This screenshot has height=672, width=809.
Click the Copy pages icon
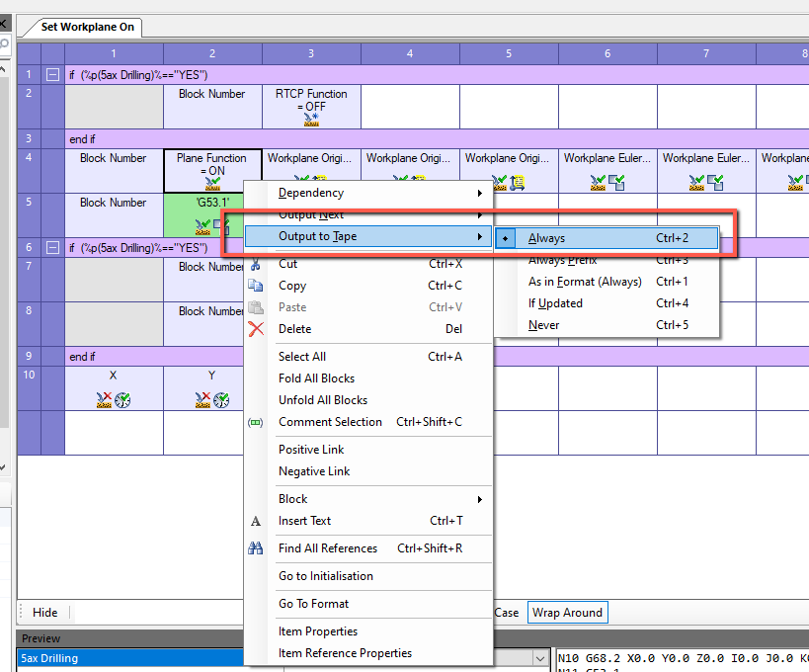(x=256, y=286)
